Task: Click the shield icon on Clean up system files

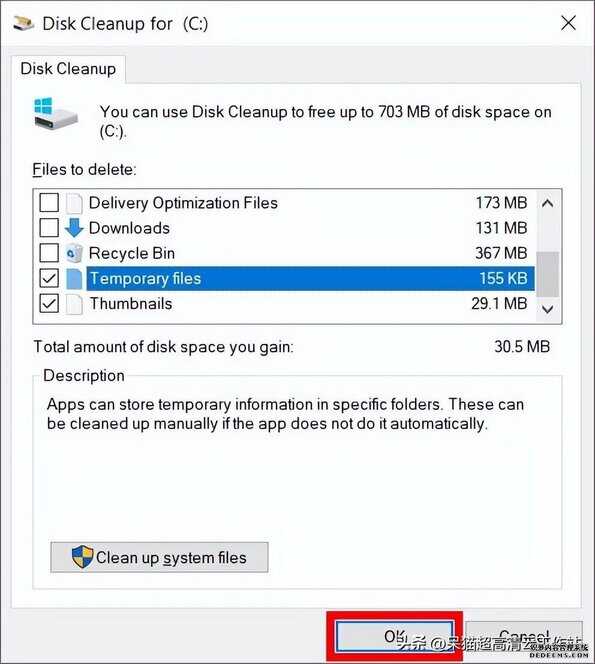Action: pos(82,557)
